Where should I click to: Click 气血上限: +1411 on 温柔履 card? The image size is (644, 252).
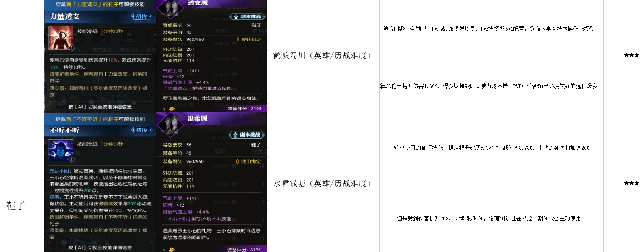tap(181, 198)
